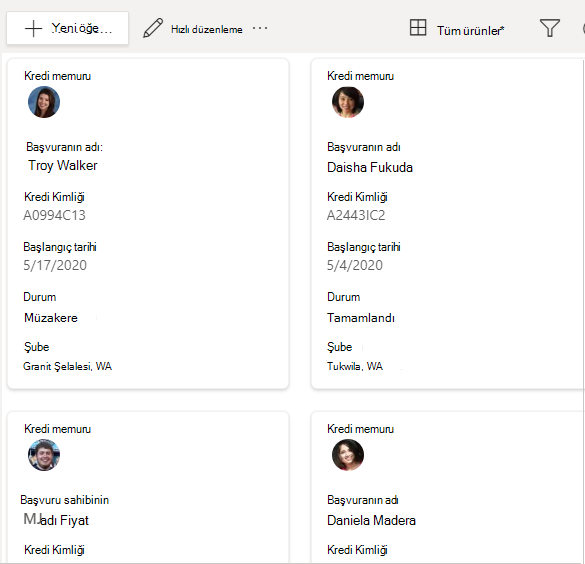Click the Granit Şelalesi, WA branch text
The width and height of the screenshot is (585, 564).
click(x=68, y=366)
